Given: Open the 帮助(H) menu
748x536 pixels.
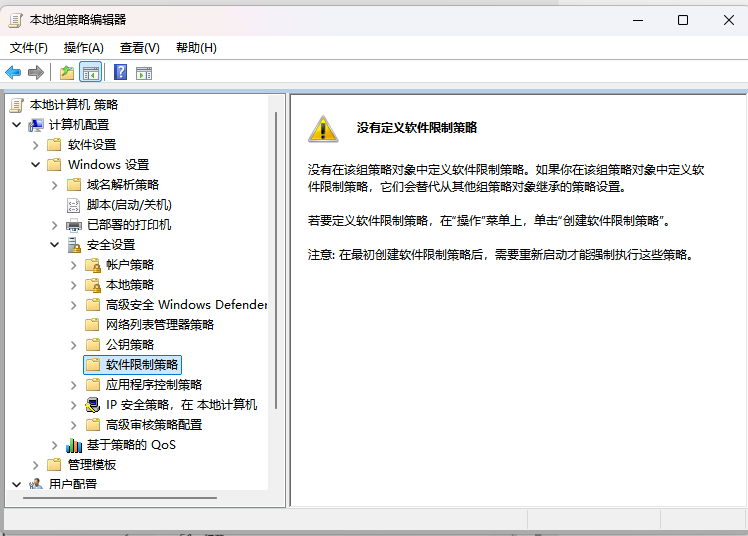Looking at the screenshot, I should (x=196, y=48).
